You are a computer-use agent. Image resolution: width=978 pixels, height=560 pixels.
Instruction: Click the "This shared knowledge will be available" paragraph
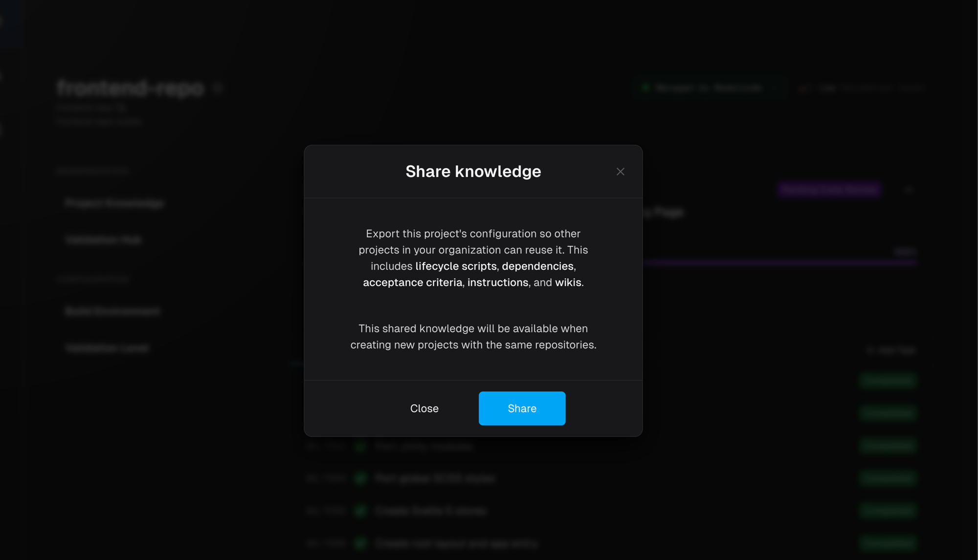473,337
